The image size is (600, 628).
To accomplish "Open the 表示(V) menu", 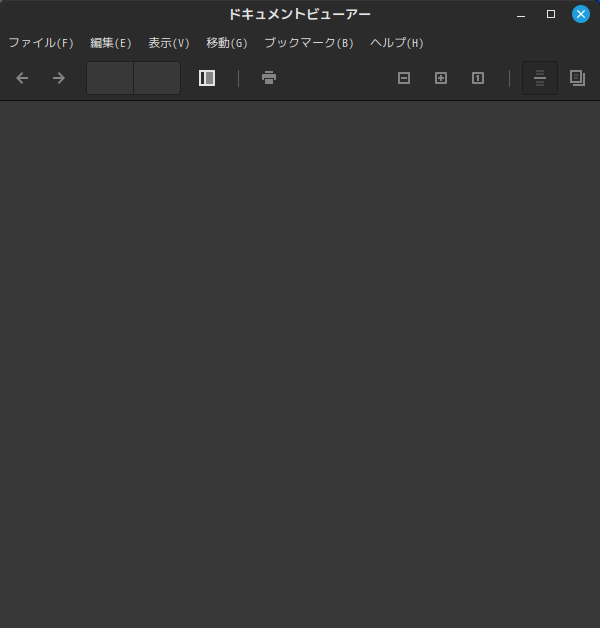I will 169,43.
